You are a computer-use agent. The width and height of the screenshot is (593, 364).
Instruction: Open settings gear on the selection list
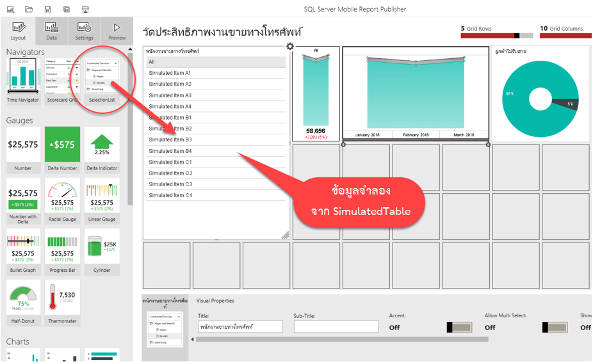point(290,46)
